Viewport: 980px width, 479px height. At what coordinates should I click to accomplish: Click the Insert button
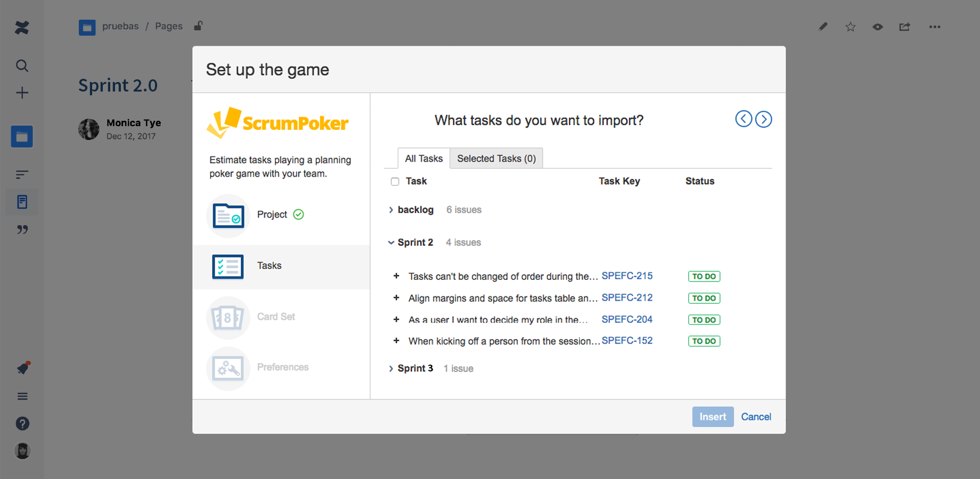pyautogui.click(x=713, y=417)
